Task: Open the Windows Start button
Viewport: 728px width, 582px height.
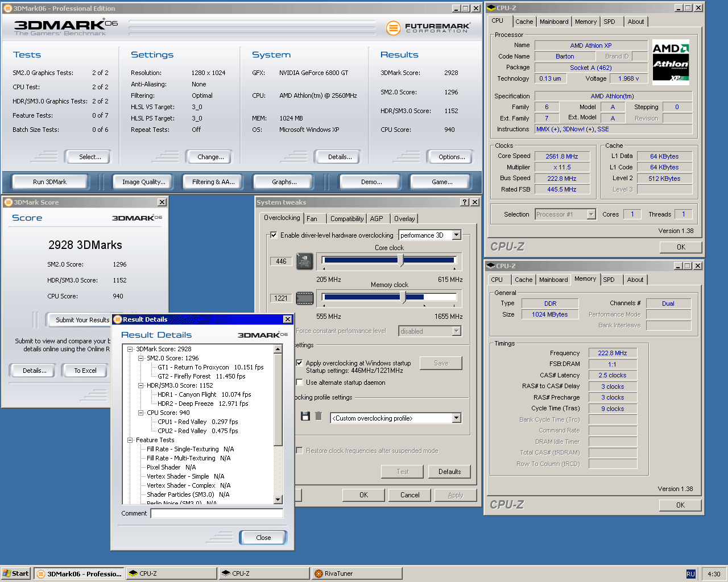Action: coord(16,573)
